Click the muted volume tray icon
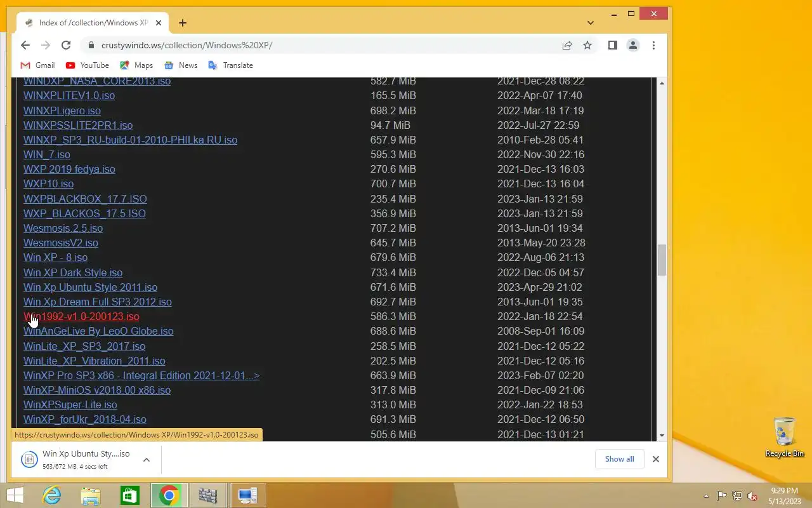The width and height of the screenshot is (812, 508). (752, 496)
